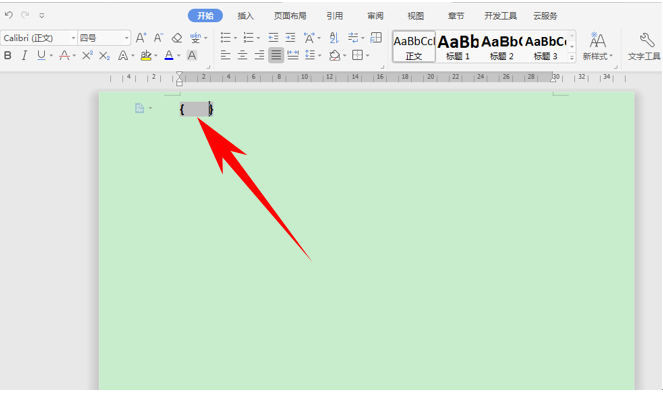The image size is (663, 393).
Task: Open the 页面布局 tab
Action: (290, 16)
